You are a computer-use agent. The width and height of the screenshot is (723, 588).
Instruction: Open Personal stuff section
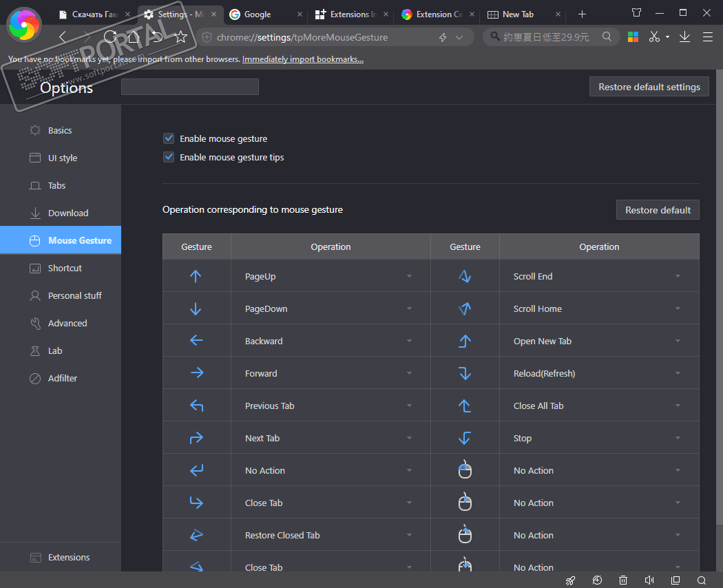(61, 295)
